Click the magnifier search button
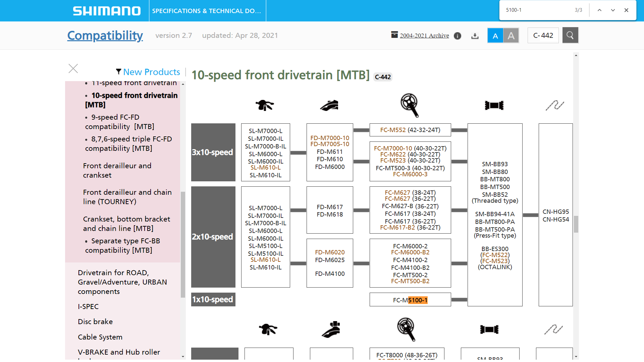Image resolution: width=644 pixels, height=362 pixels. [570, 35]
